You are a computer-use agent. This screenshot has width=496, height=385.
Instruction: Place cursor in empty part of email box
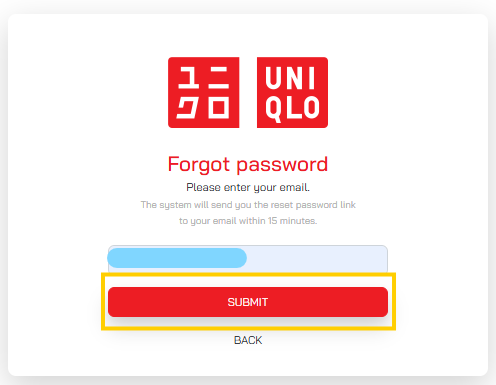click(x=317, y=259)
